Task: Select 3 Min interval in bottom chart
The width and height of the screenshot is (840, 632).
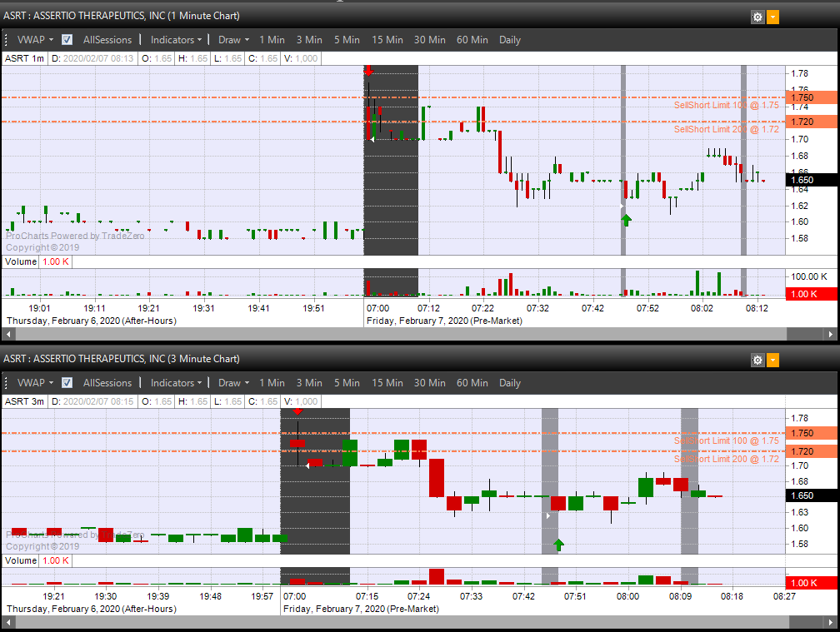Action: click(310, 383)
